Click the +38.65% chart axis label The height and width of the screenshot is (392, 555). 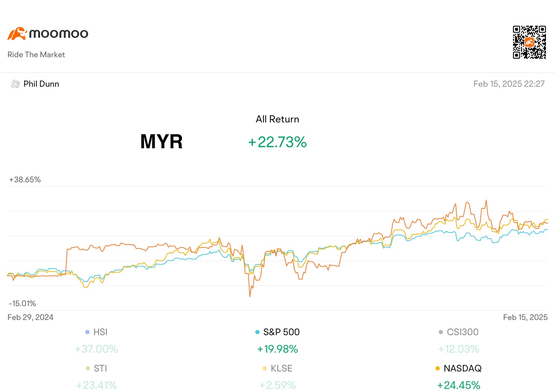[25, 180]
